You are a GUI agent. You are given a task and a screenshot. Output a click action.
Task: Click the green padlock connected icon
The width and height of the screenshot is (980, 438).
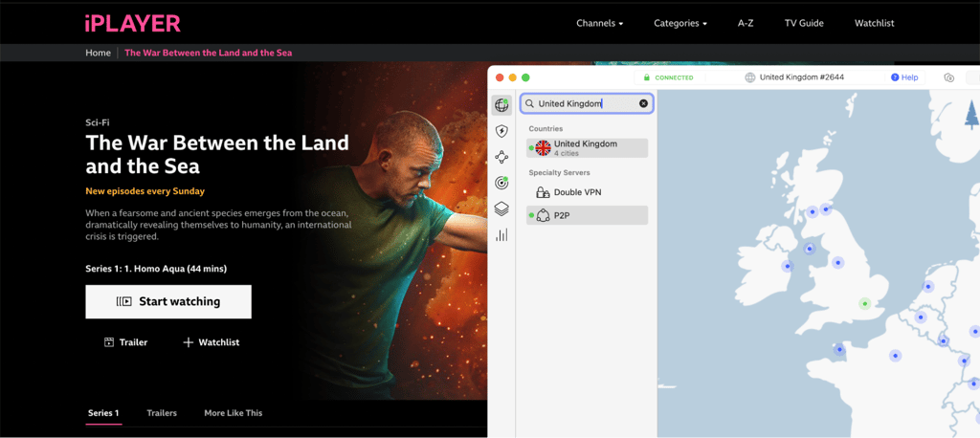coord(646,77)
